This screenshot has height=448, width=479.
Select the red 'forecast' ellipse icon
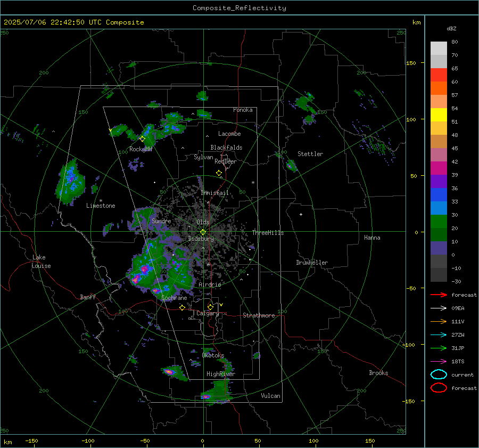point(439,388)
